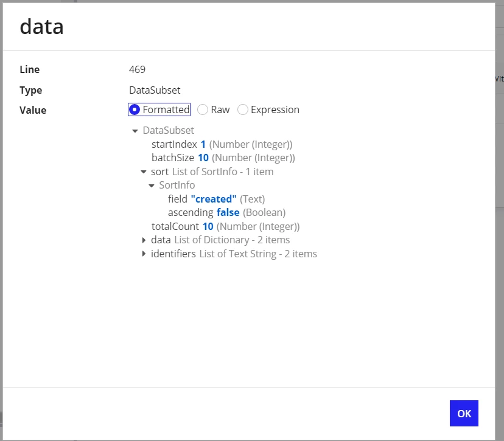Click the Type value DataSubset
The height and width of the screenshot is (441, 504).
click(x=155, y=90)
